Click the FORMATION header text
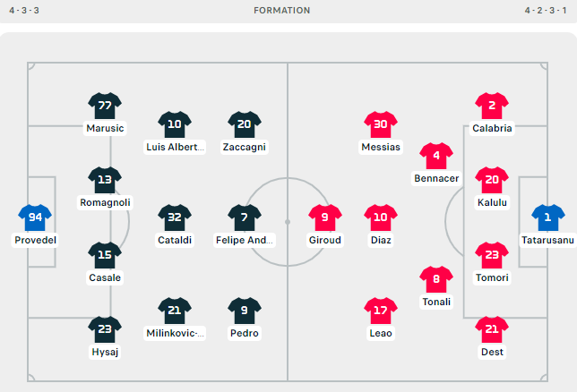This screenshot has height=392, width=577. coord(282,11)
